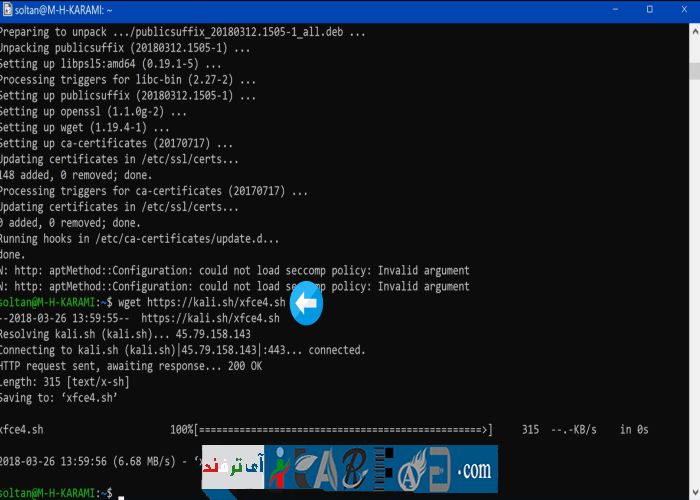Click the .com watermark text

click(476, 468)
